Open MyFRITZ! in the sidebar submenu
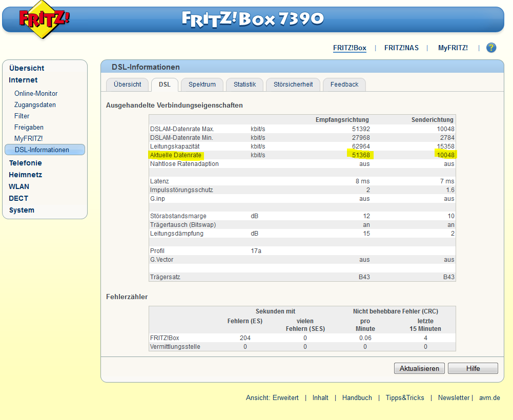 tap(28, 138)
